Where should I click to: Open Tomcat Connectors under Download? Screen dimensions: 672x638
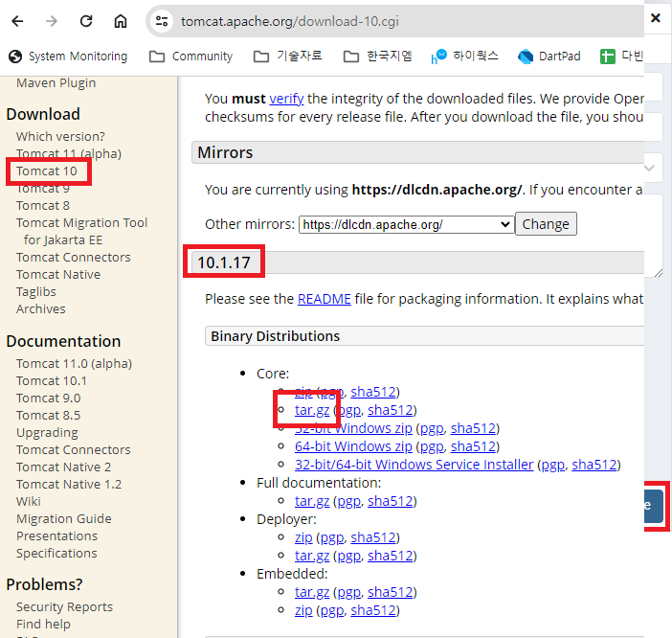(x=74, y=258)
